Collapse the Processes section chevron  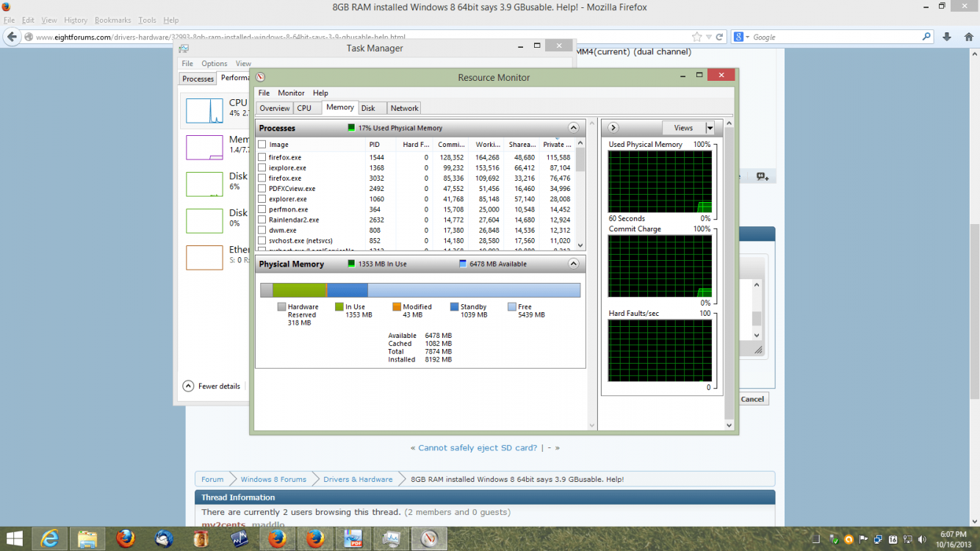click(x=574, y=128)
